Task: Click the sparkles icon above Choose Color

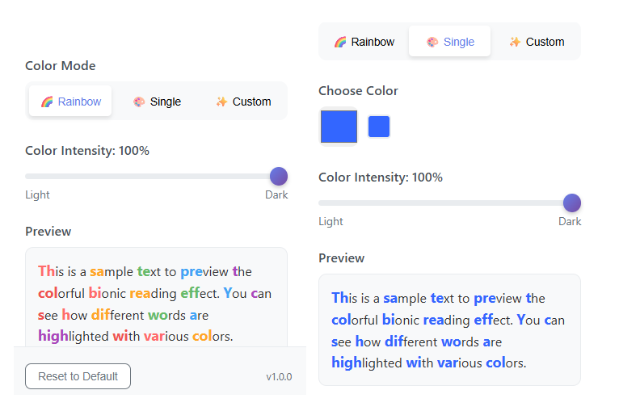Action: pyautogui.click(x=514, y=42)
